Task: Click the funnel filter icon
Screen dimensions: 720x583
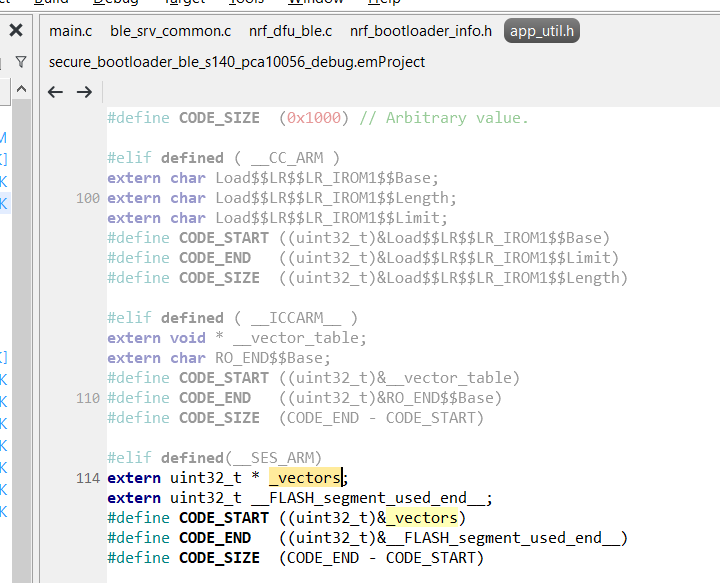Action: click(21, 63)
